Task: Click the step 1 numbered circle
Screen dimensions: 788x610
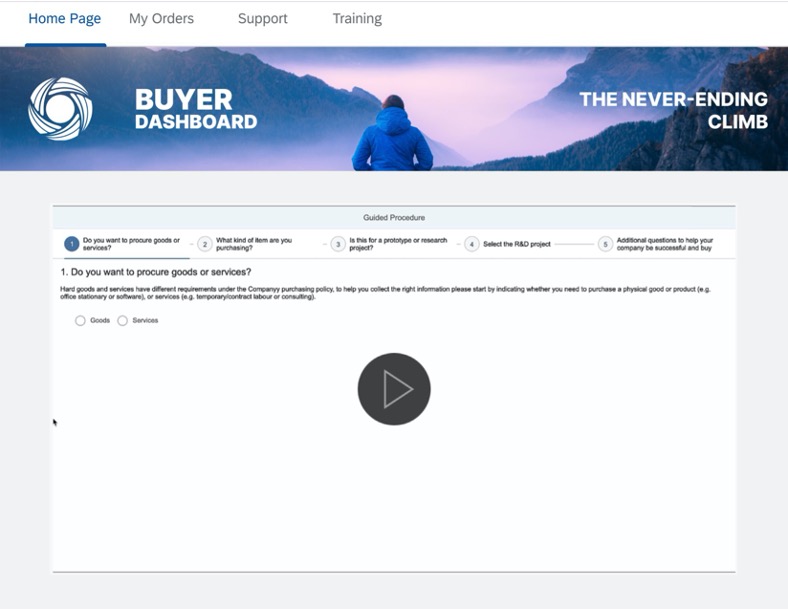Action: [71, 244]
